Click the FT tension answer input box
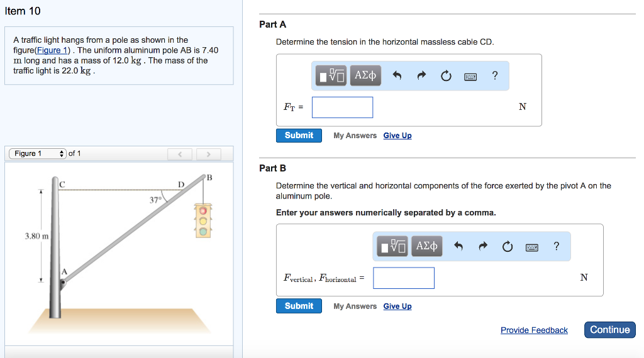644x358 pixels. point(342,107)
